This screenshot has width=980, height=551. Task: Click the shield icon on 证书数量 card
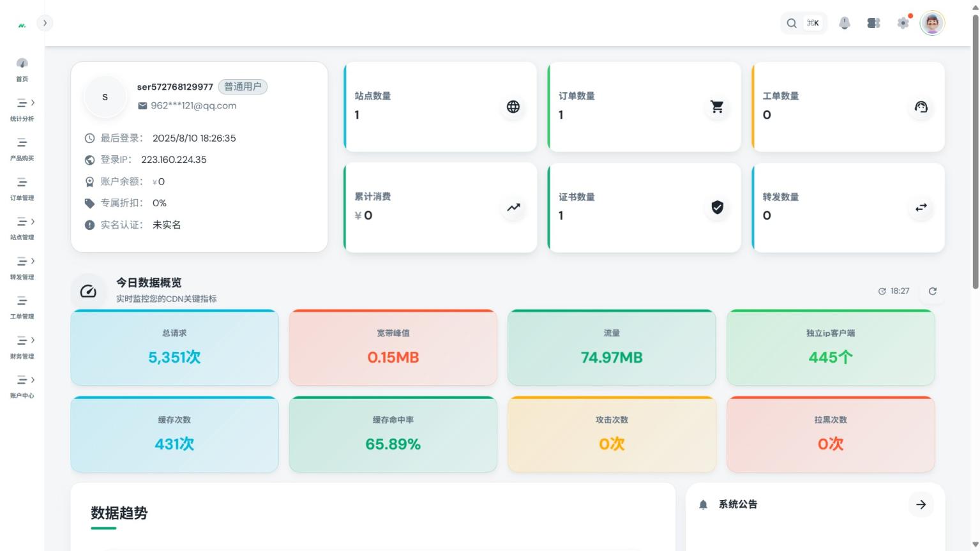[717, 208]
